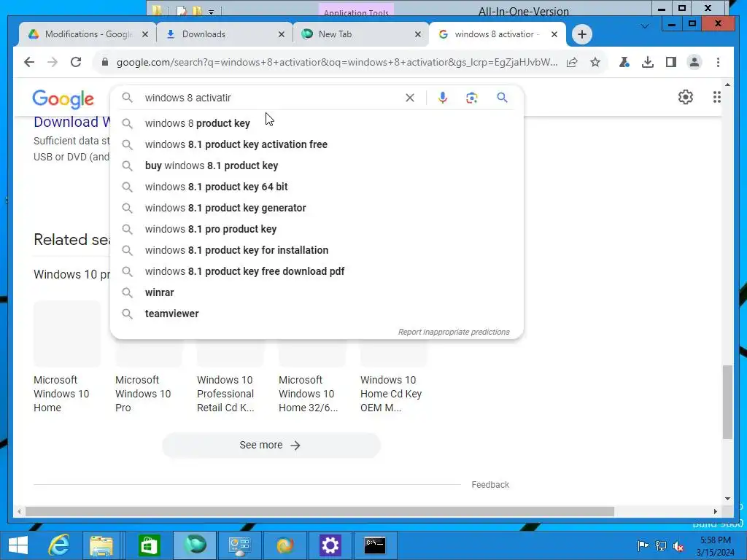Click the See more button
This screenshot has height=560, width=747.
click(x=271, y=446)
